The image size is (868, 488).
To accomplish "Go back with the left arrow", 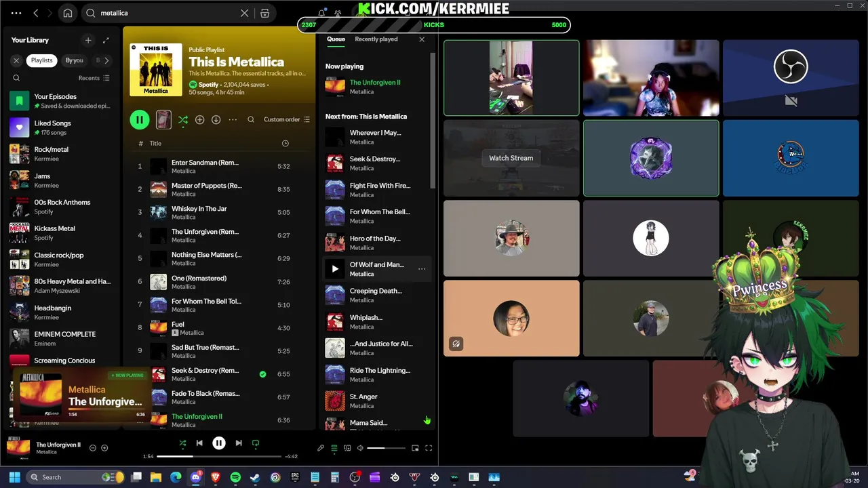I will (36, 13).
